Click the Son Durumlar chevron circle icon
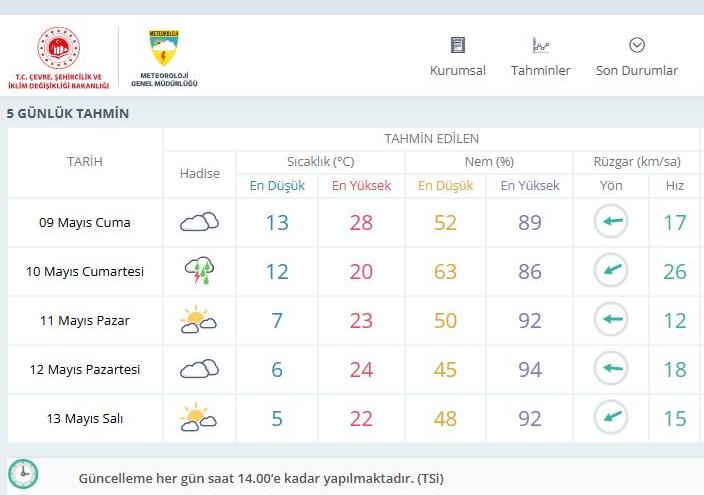The height and width of the screenshot is (495, 704). pyautogui.click(x=637, y=45)
